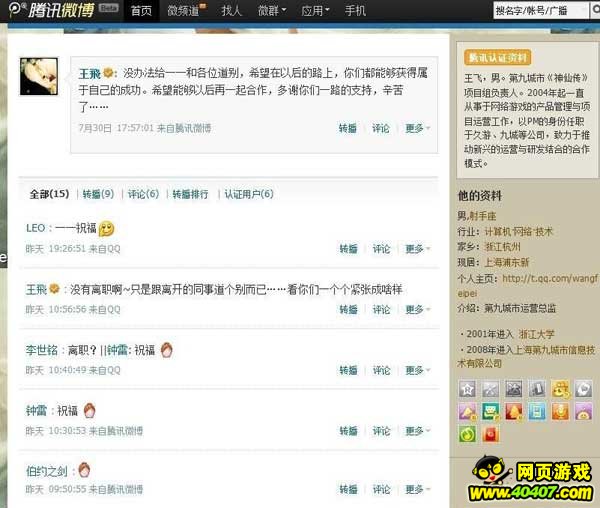Go to 首页 in the top navigation
600x508 pixels.
[x=141, y=11]
